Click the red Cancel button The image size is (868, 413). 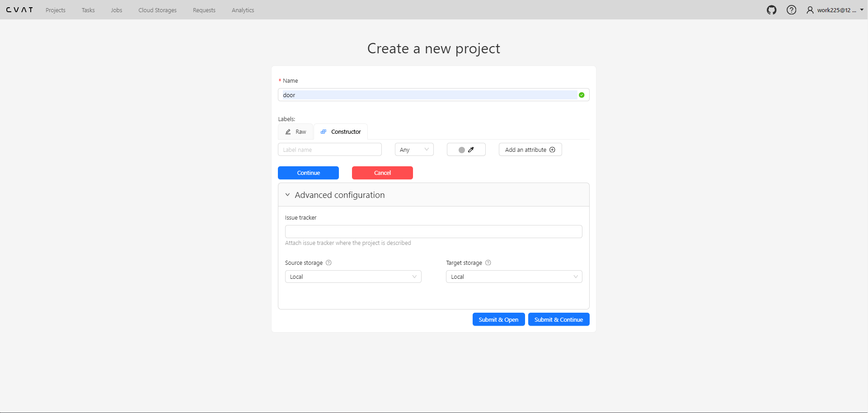coord(382,173)
